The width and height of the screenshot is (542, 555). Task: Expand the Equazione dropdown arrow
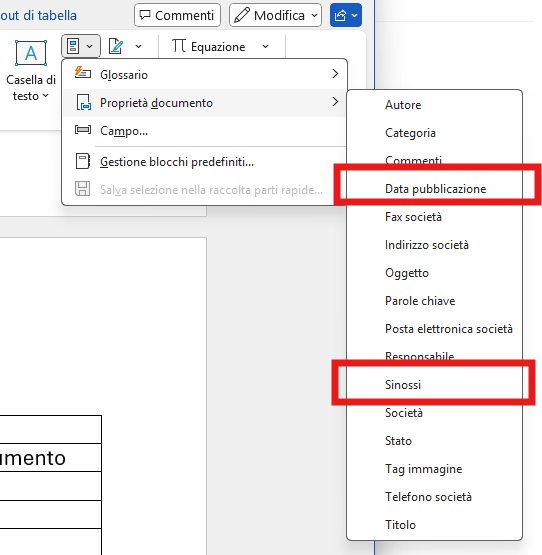pos(266,46)
